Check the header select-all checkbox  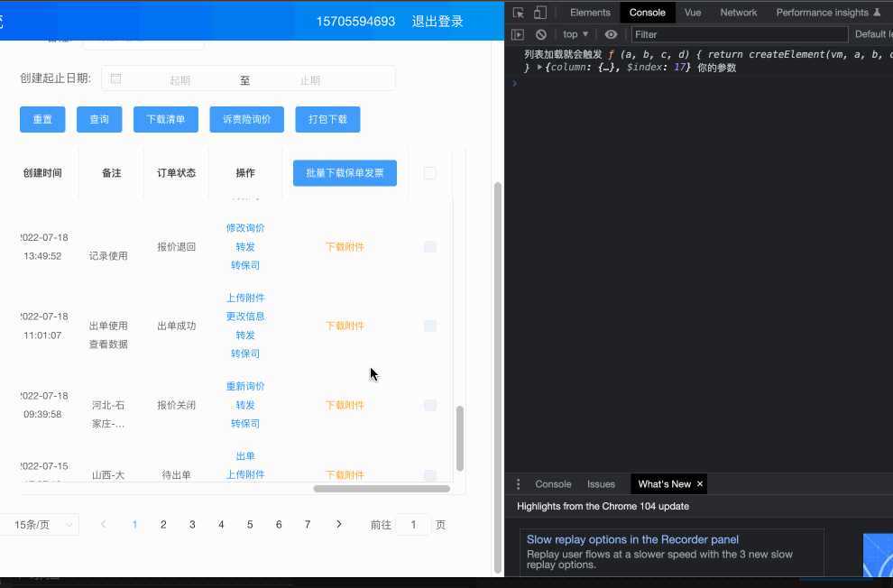tap(430, 172)
